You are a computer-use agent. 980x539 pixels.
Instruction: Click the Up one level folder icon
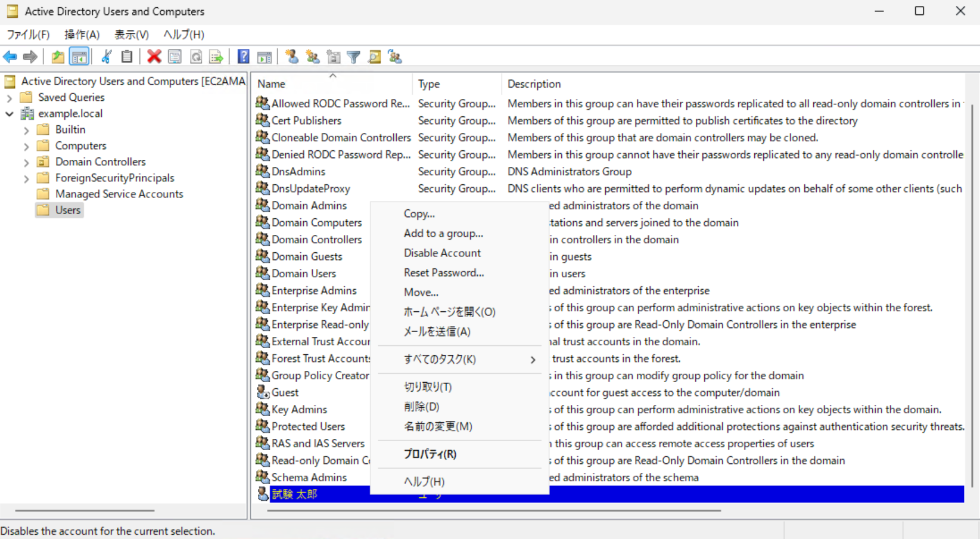click(x=58, y=57)
